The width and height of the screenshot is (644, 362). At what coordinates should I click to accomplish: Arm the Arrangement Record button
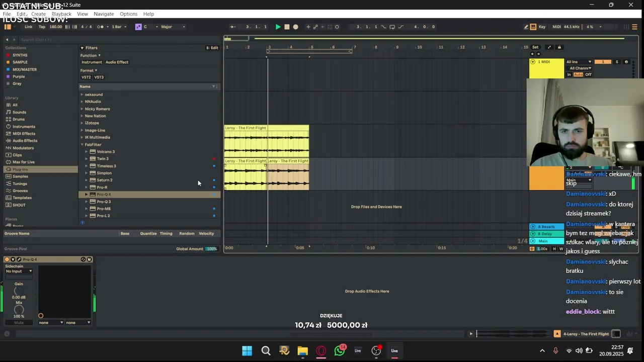pyautogui.click(x=296, y=27)
